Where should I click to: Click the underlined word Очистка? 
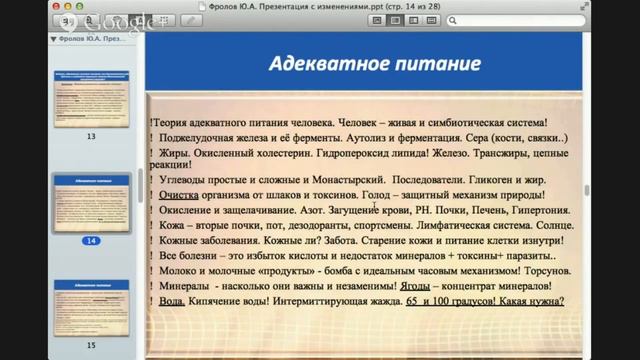[179, 195]
